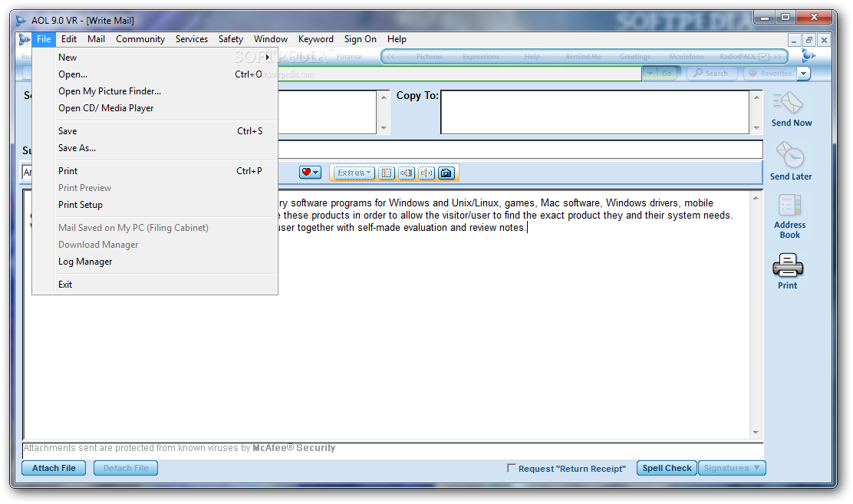The height and width of the screenshot is (504, 853).
Task: Click Moviefone in the AOL toolbar
Action: click(x=686, y=57)
